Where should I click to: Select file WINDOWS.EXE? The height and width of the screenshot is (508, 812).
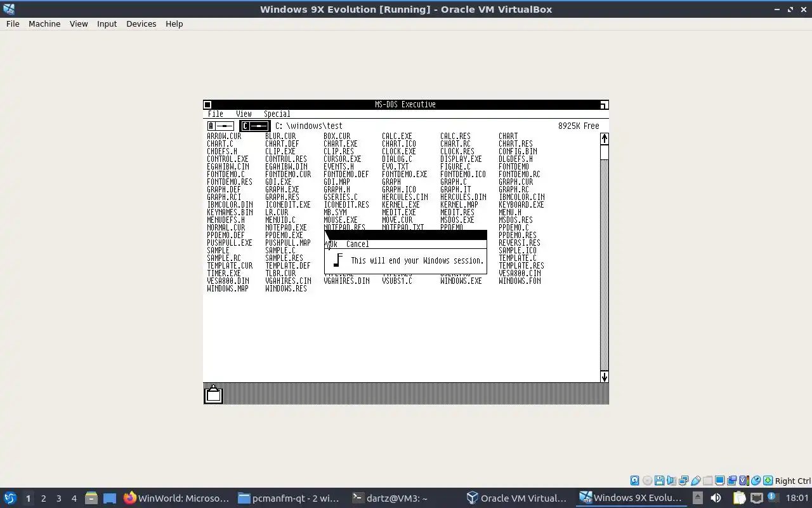[461, 281]
